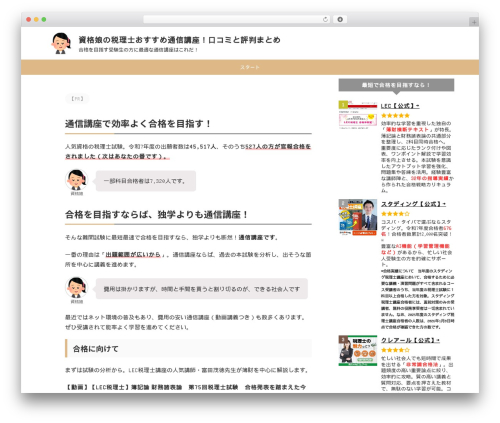This screenshot has width=500, height=423.
Task: Open a new tab with plus button
Action: click(474, 22)
